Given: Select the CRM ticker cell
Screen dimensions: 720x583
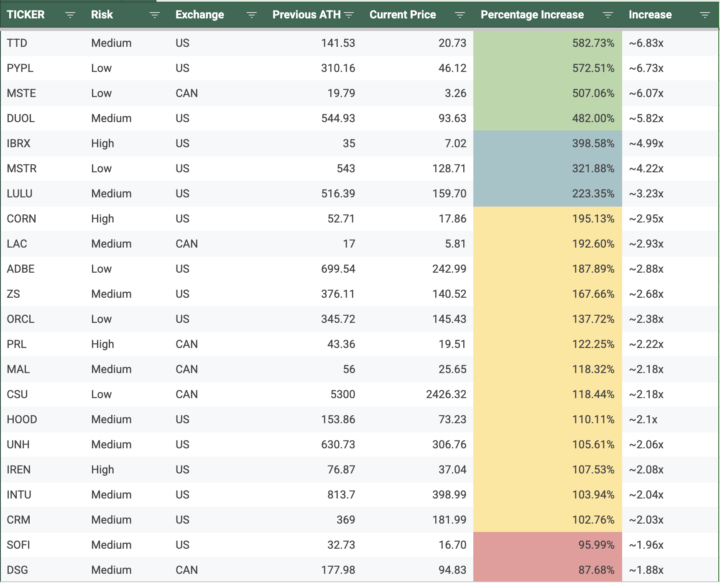Looking at the screenshot, I should coord(43,520).
